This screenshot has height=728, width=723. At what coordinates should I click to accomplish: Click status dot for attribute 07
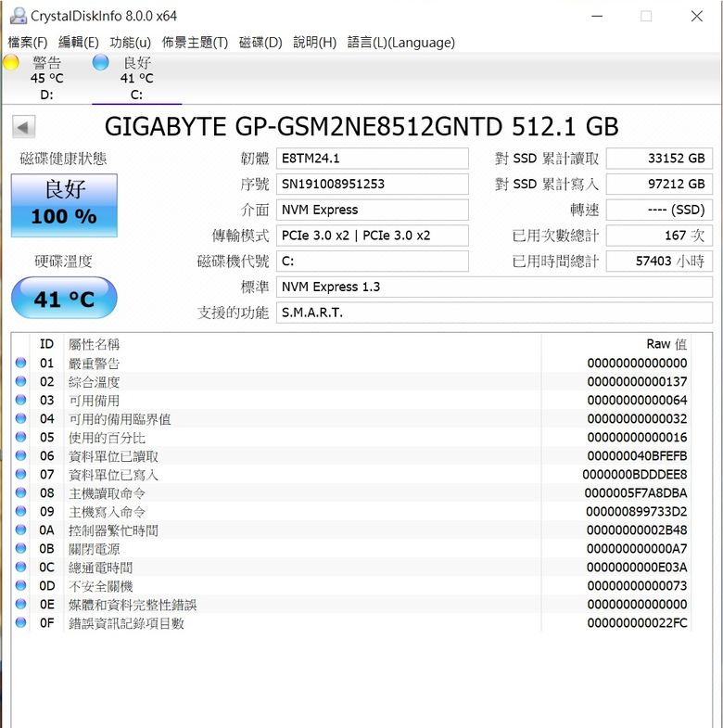[21, 474]
